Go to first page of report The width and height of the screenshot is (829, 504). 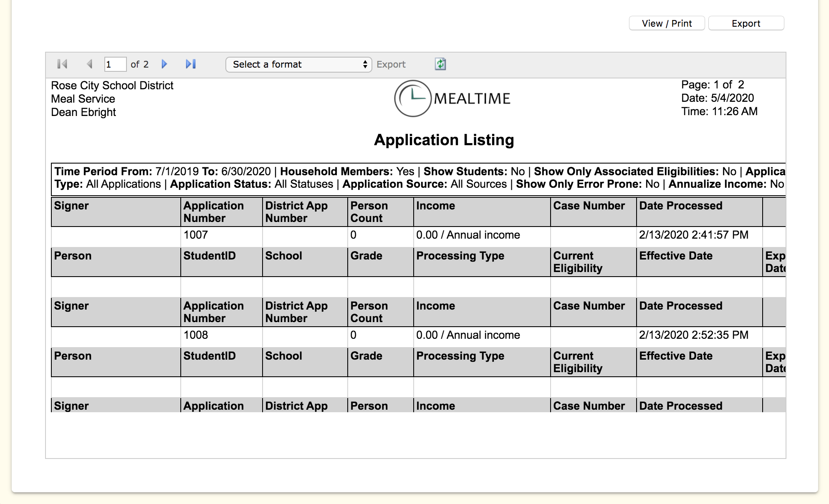[x=62, y=64]
